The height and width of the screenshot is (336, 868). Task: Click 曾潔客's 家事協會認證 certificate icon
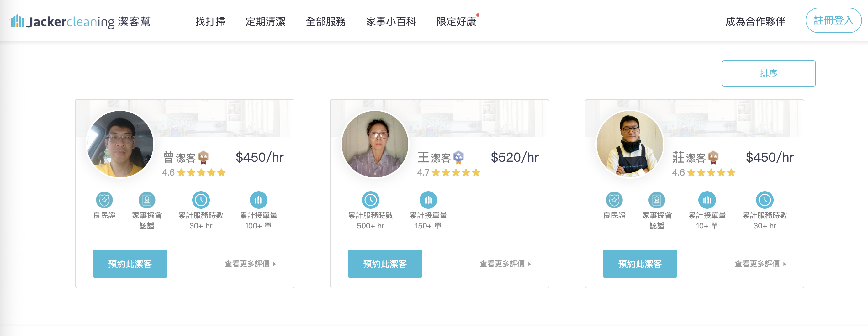pyautogui.click(x=147, y=200)
